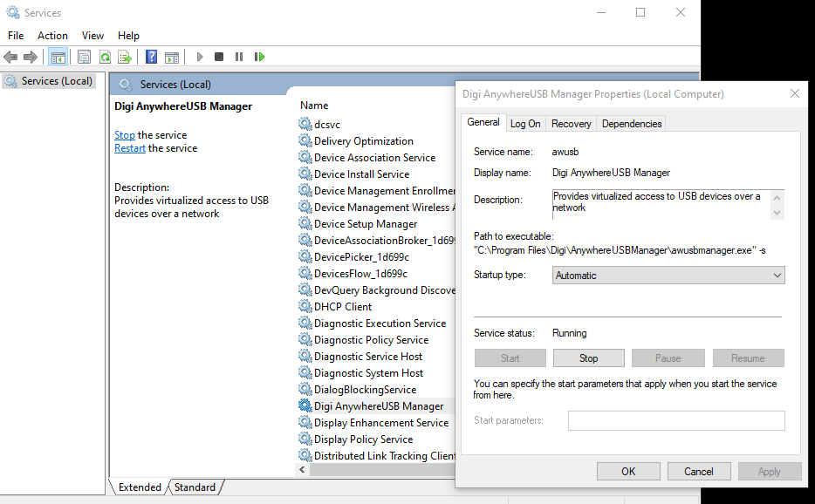Open the Help menu
This screenshot has width=815, height=504.
point(128,36)
